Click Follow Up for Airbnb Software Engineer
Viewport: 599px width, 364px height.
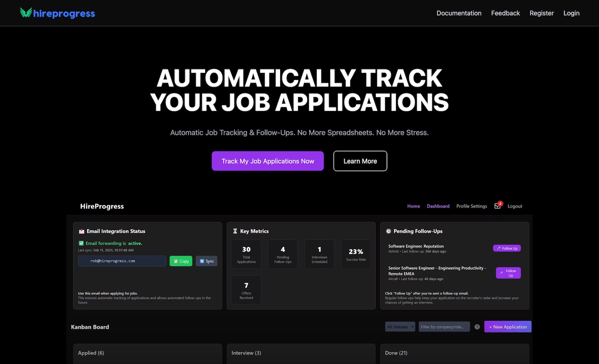point(507,248)
